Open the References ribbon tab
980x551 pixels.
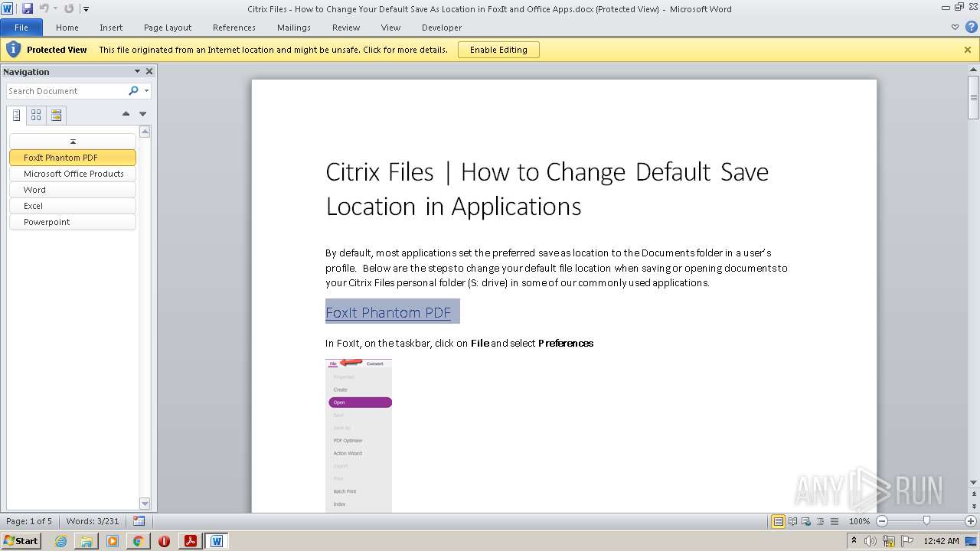pos(234,28)
